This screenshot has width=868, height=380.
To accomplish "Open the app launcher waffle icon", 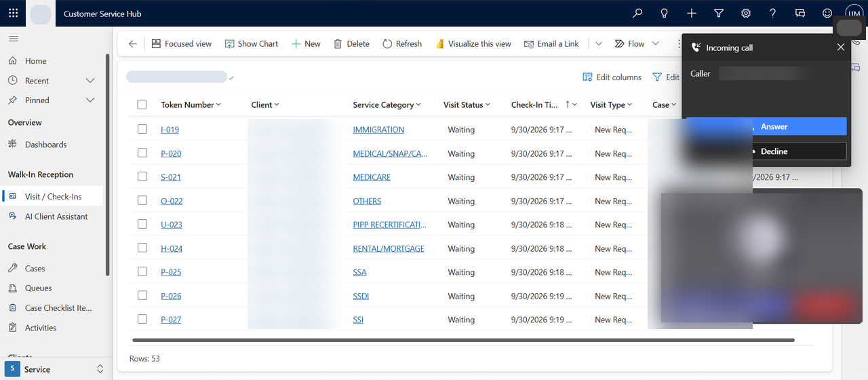I will (x=14, y=13).
